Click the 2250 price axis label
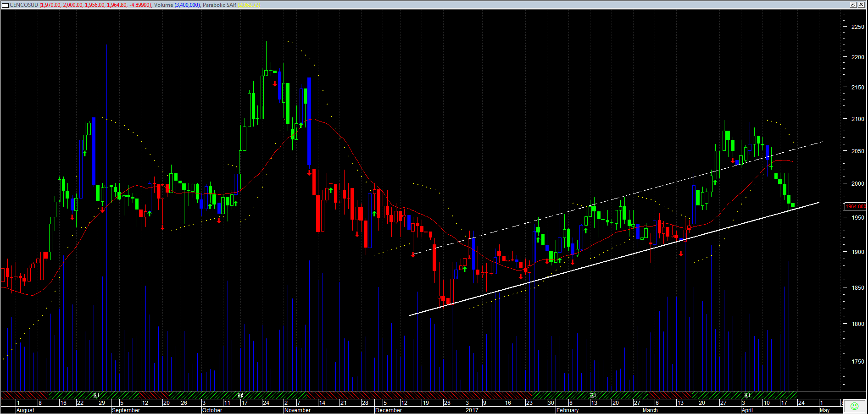868x414 pixels. click(x=857, y=27)
